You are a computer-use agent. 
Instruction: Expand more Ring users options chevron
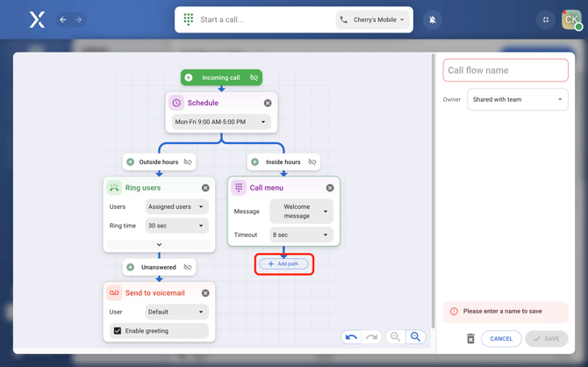pyautogui.click(x=159, y=245)
